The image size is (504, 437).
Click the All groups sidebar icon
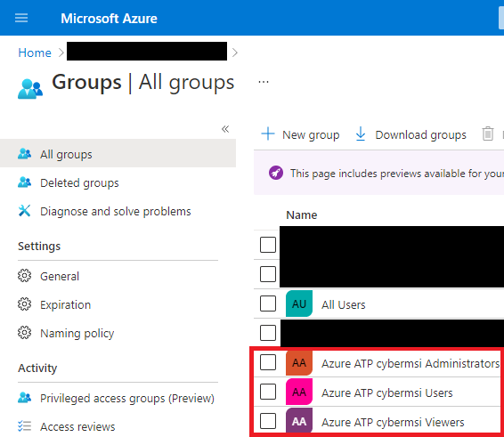pyautogui.click(x=24, y=154)
